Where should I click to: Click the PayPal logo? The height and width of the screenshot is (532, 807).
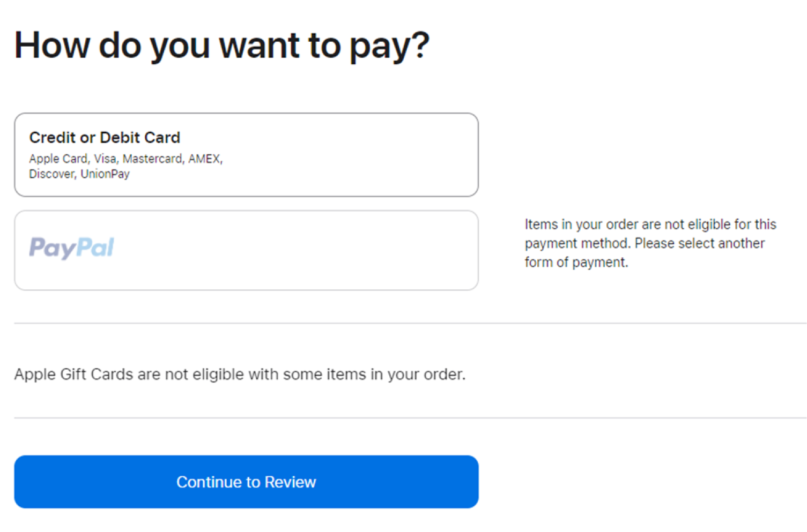(71, 248)
